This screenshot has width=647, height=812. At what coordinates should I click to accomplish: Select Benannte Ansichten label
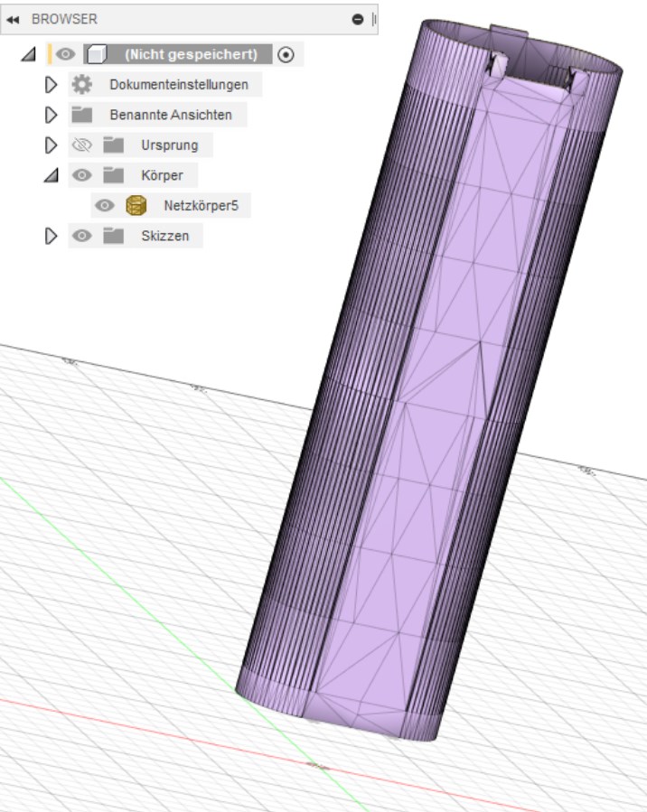coord(171,115)
